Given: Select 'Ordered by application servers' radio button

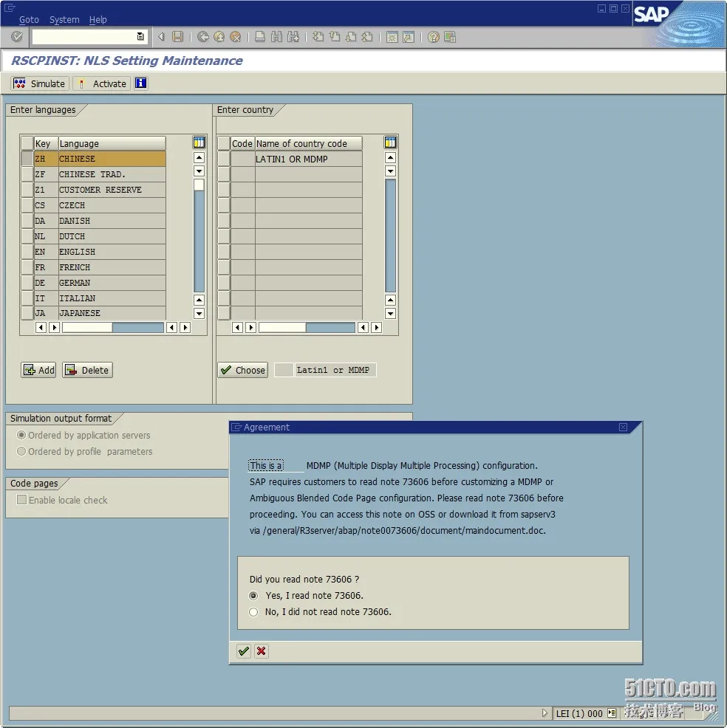Looking at the screenshot, I should click(21, 435).
